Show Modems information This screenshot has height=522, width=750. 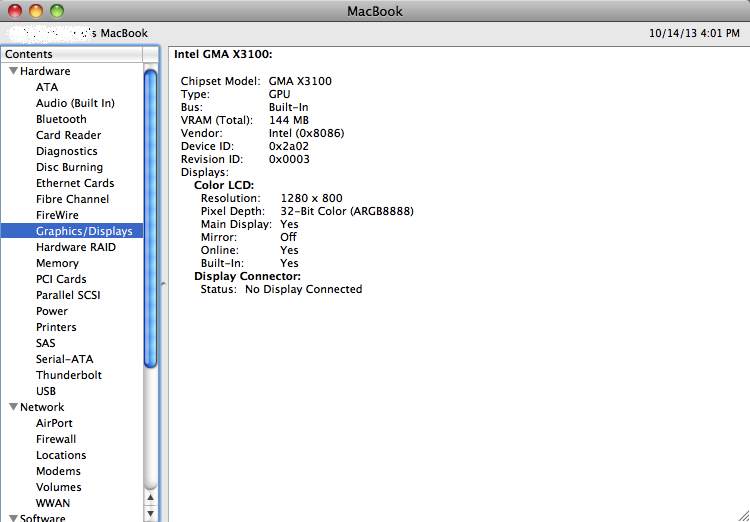pos(58,471)
